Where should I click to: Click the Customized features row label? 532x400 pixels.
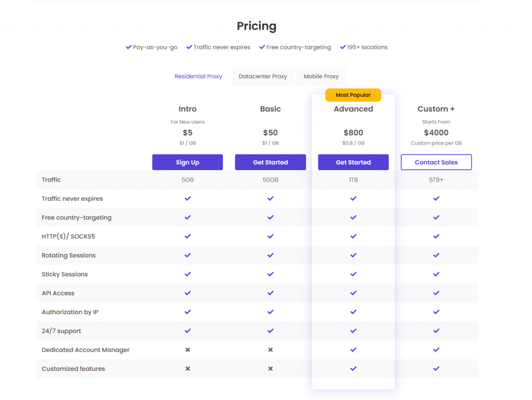pos(73,369)
